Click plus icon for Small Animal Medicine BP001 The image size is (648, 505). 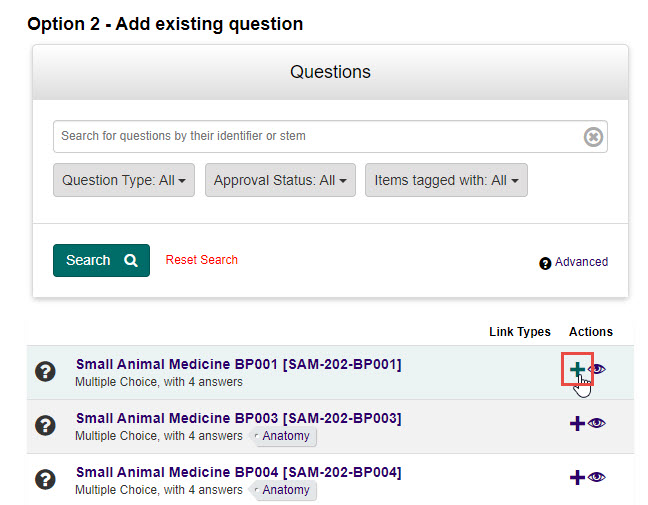point(577,369)
